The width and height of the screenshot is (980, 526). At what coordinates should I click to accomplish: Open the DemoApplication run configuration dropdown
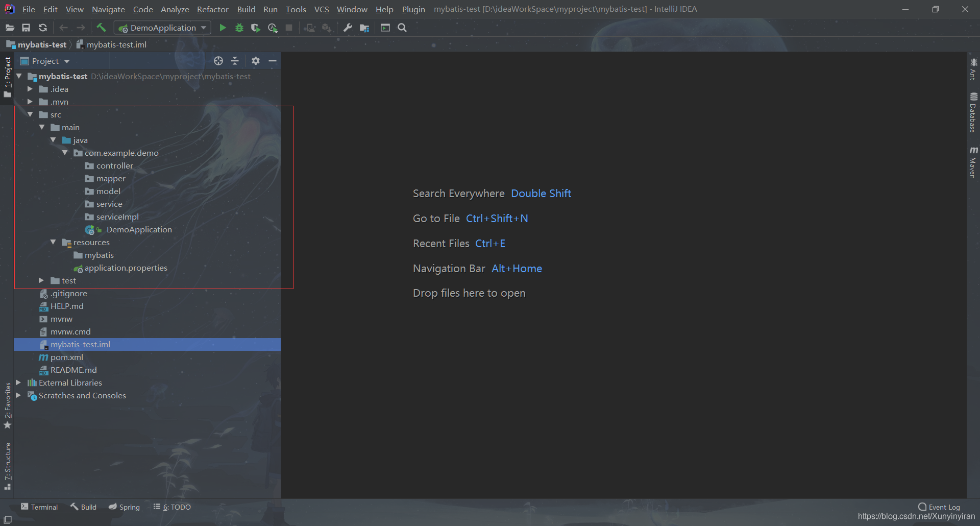(163, 28)
